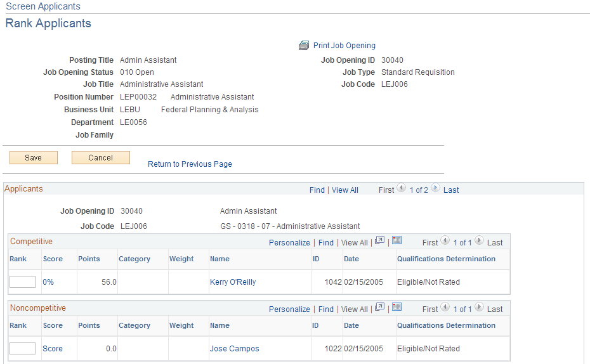
Task: Download Noncompetitive grid to spreadsheet icon
Action: pos(397,307)
